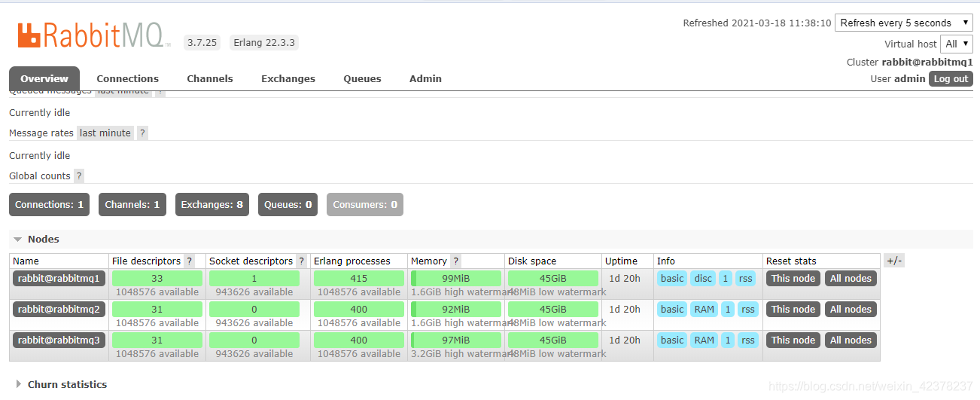Switch to the Admin tab
The width and height of the screenshot is (980, 400).
click(425, 78)
